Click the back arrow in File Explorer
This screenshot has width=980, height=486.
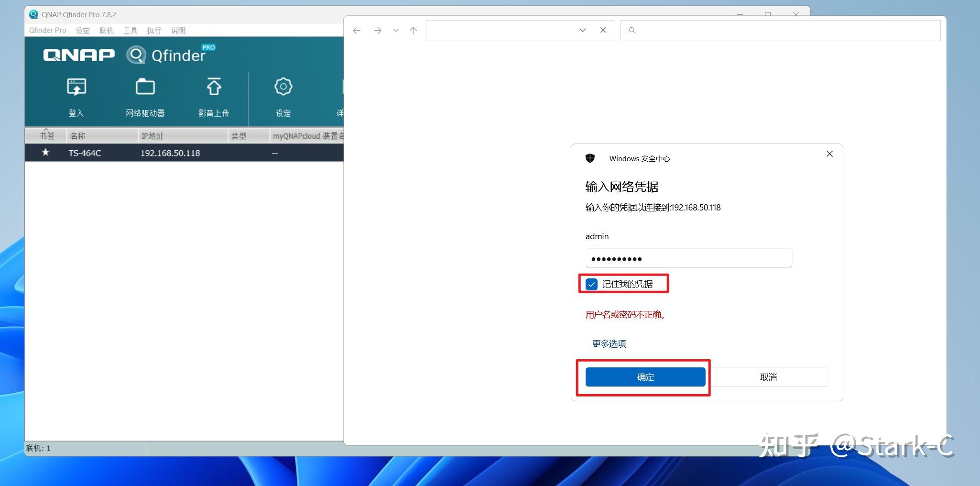356,30
